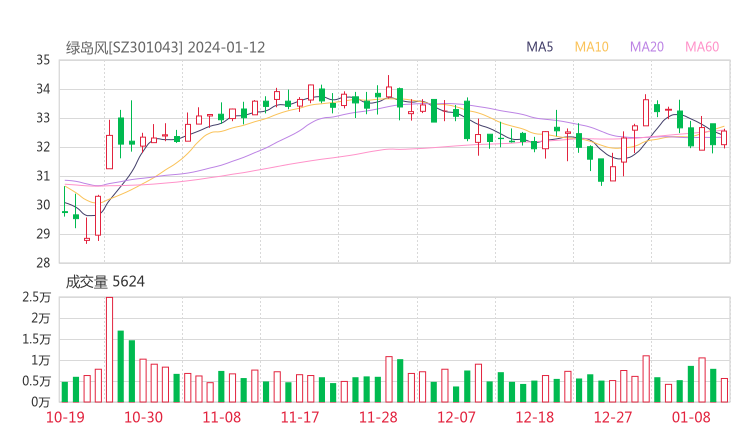Image resolution: width=740 pixels, height=440 pixels.
Task: Click the 12-27 date axis label
Action: tap(613, 417)
